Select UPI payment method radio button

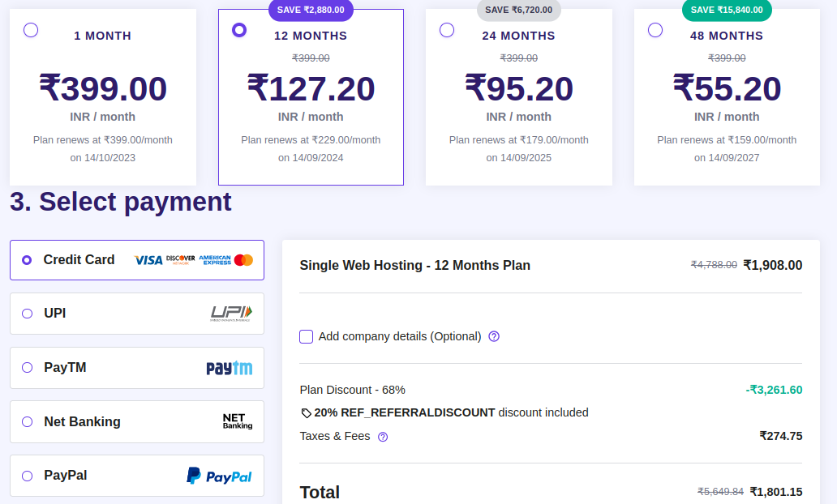tap(28, 314)
